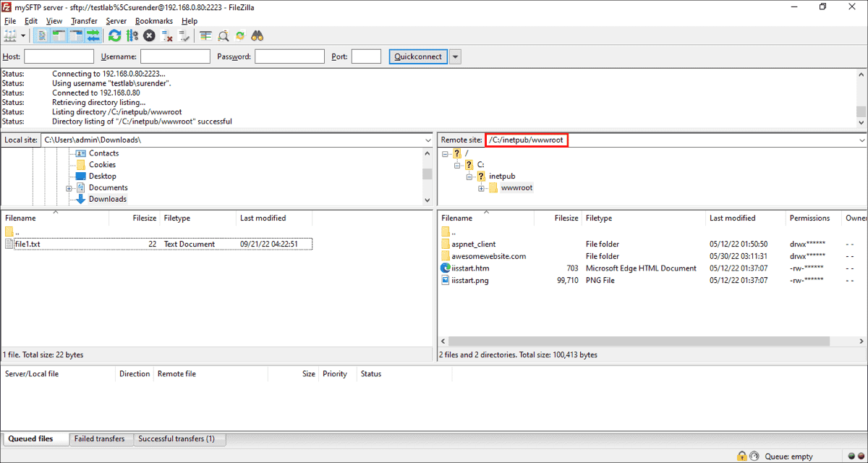Open the Bookmarks menu
The image size is (868, 463).
[154, 20]
